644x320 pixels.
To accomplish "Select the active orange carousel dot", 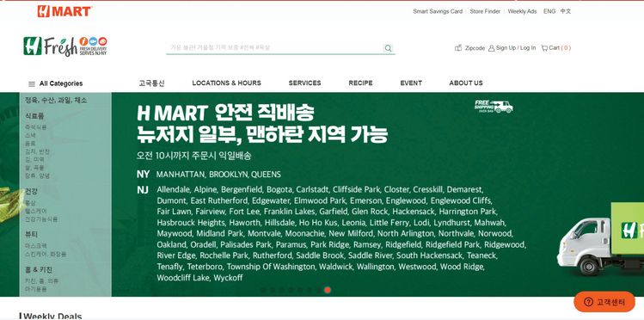I will (x=328, y=290).
